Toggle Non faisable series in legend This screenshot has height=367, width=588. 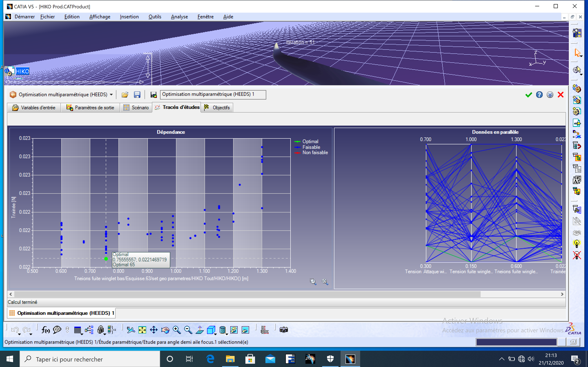click(x=315, y=153)
